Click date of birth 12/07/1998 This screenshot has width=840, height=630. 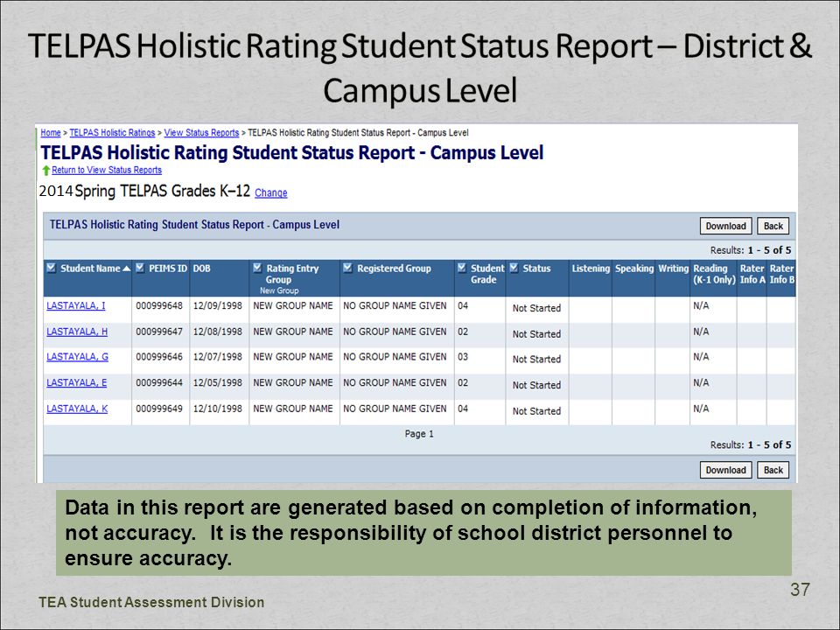tap(218, 357)
